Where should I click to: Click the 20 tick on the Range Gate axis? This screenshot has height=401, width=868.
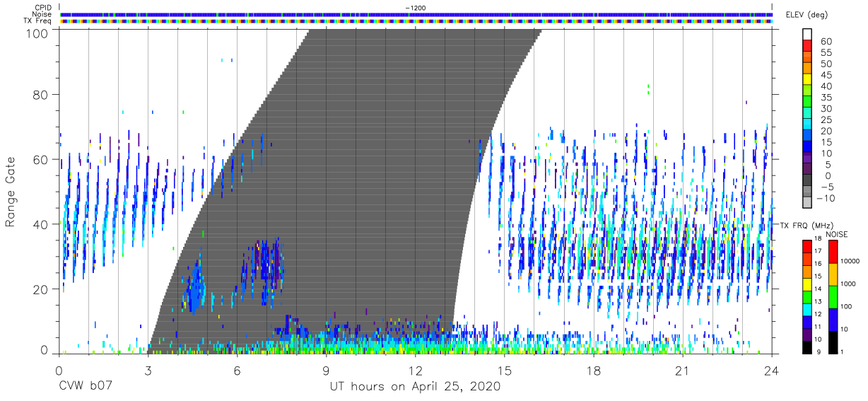[x=40, y=289]
